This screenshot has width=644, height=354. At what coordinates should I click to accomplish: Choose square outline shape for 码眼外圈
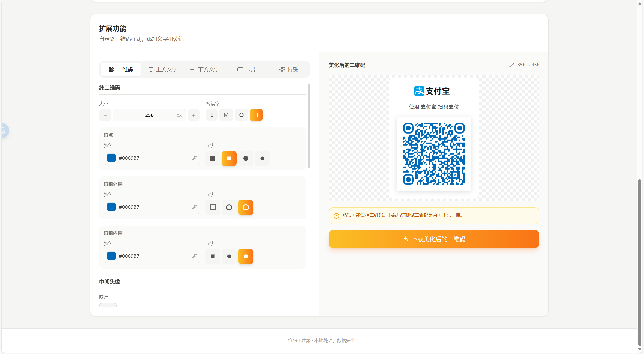pos(213,207)
